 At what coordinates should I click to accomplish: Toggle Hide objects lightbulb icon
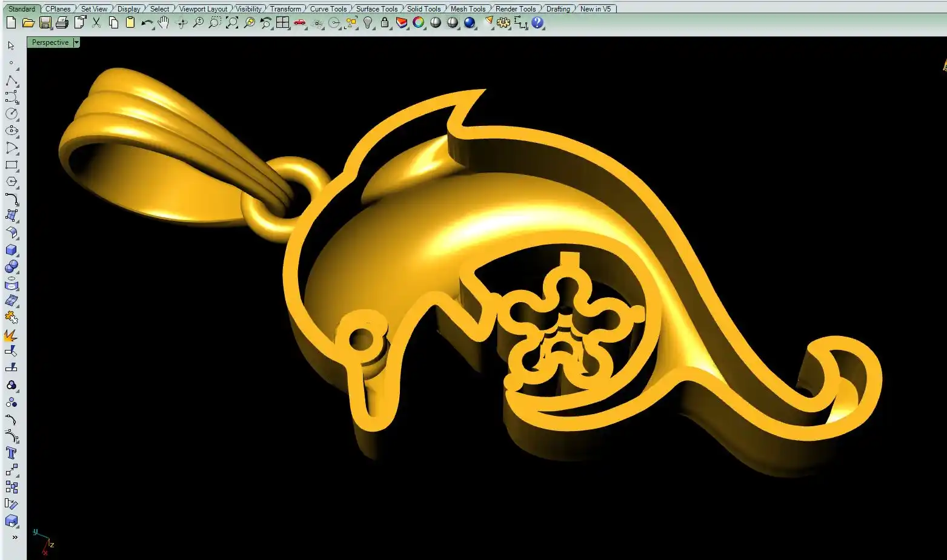368,23
